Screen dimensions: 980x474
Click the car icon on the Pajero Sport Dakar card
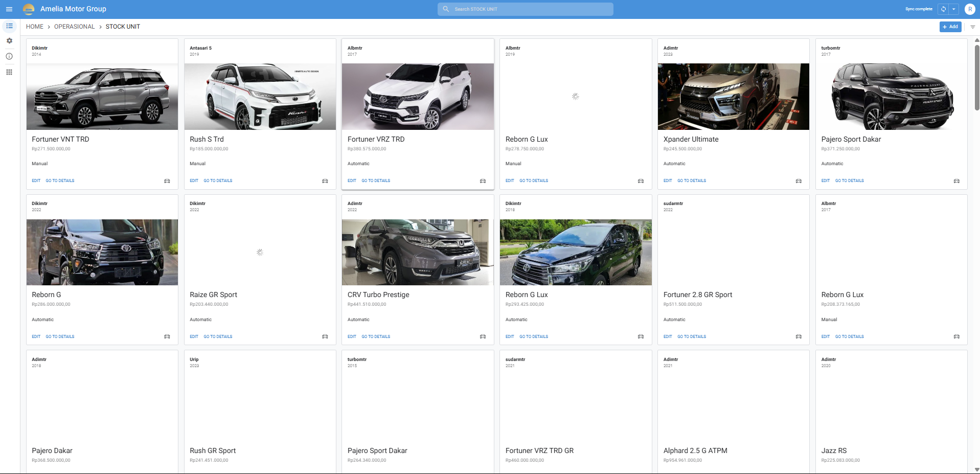(x=956, y=180)
